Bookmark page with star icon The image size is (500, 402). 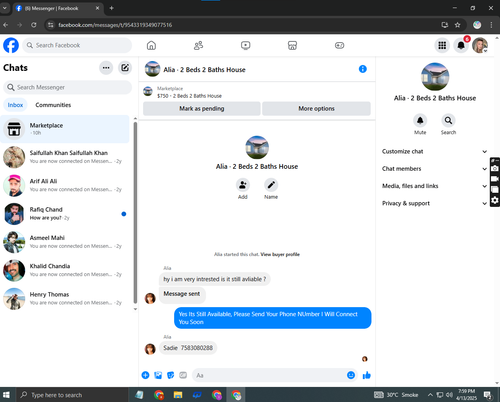click(458, 25)
